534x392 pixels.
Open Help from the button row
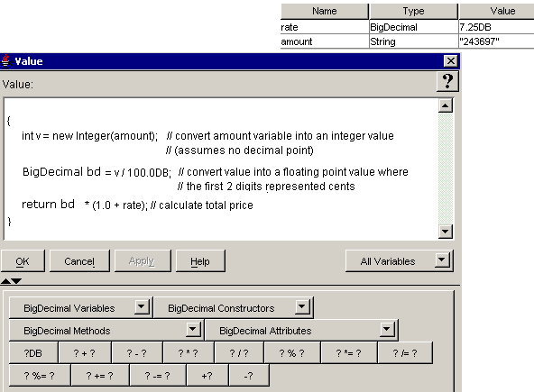[x=200, y=261]
